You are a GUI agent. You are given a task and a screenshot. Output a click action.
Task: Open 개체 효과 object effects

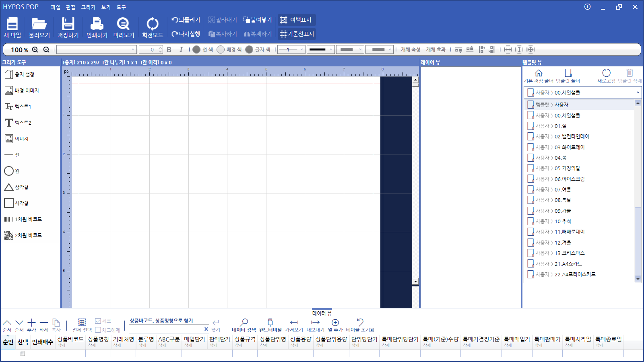click(x=436, y=49)
